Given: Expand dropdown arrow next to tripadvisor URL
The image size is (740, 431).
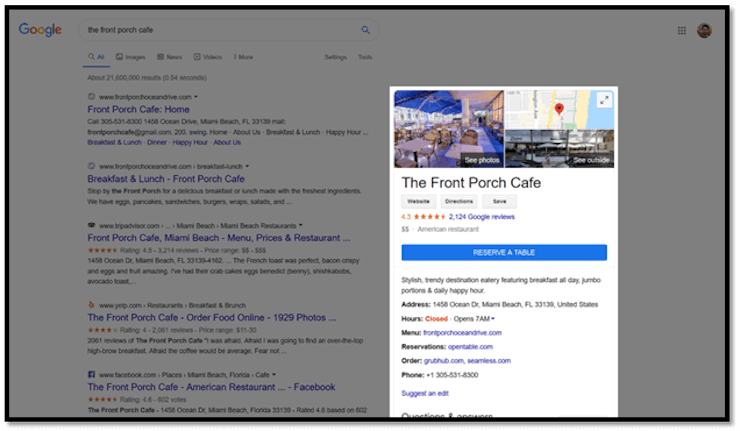Looking at the screenshot, I should click(301, 225).
